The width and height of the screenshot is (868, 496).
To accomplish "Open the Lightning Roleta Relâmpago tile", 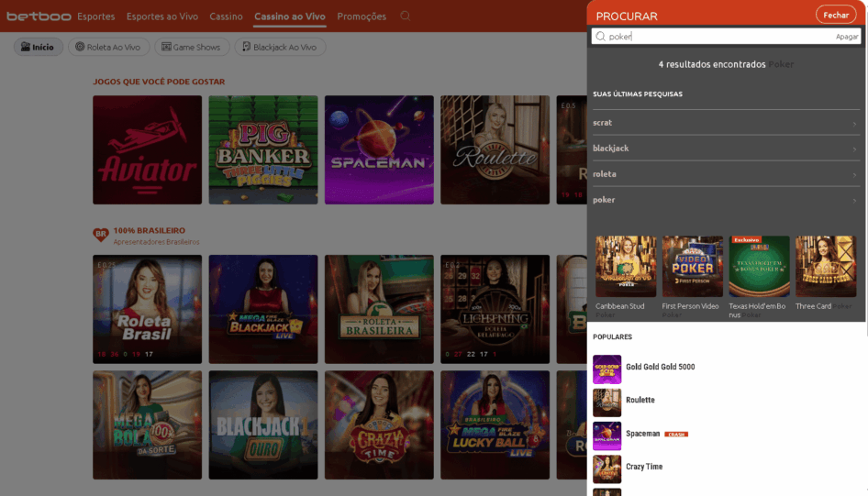I will point(495,309).
